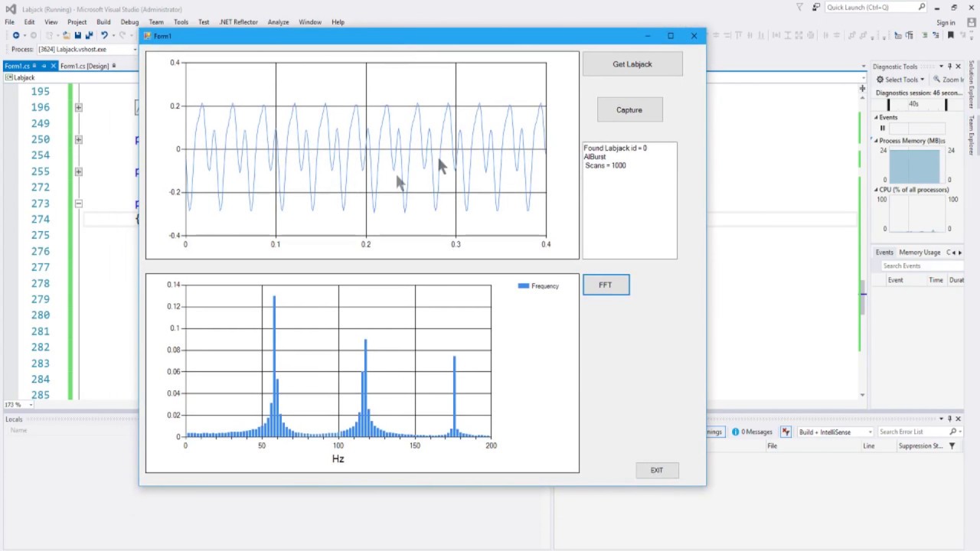Viewport: 980px width, 551px height.
Task: Click the Open File toolbar icon
Action: [x=66, y=35]
